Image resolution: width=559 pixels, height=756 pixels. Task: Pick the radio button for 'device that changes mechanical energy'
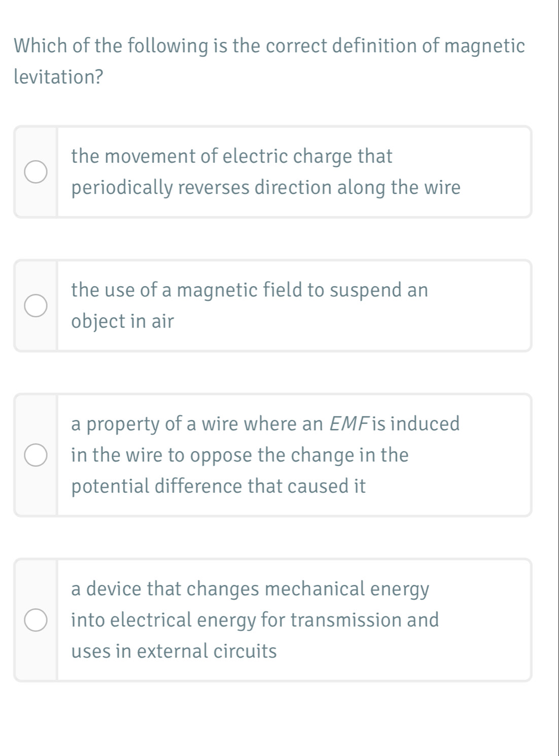[36, 620]
